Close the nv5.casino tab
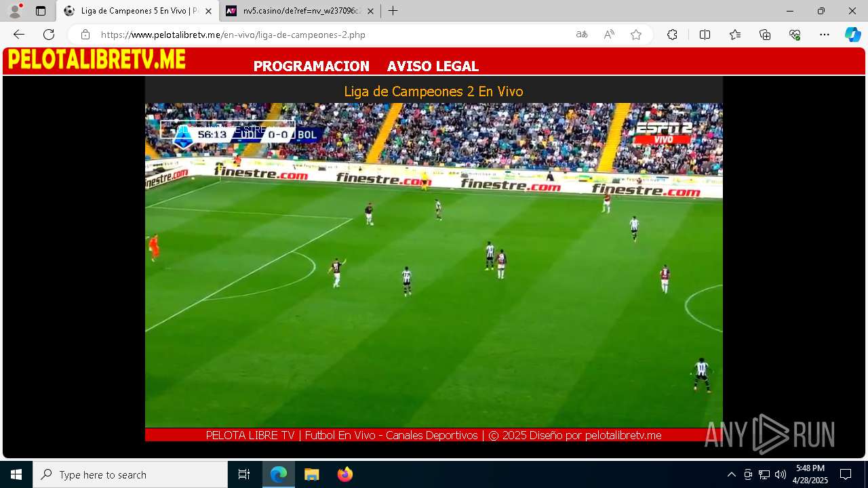The image size is (868, 488). click(370, 11)
